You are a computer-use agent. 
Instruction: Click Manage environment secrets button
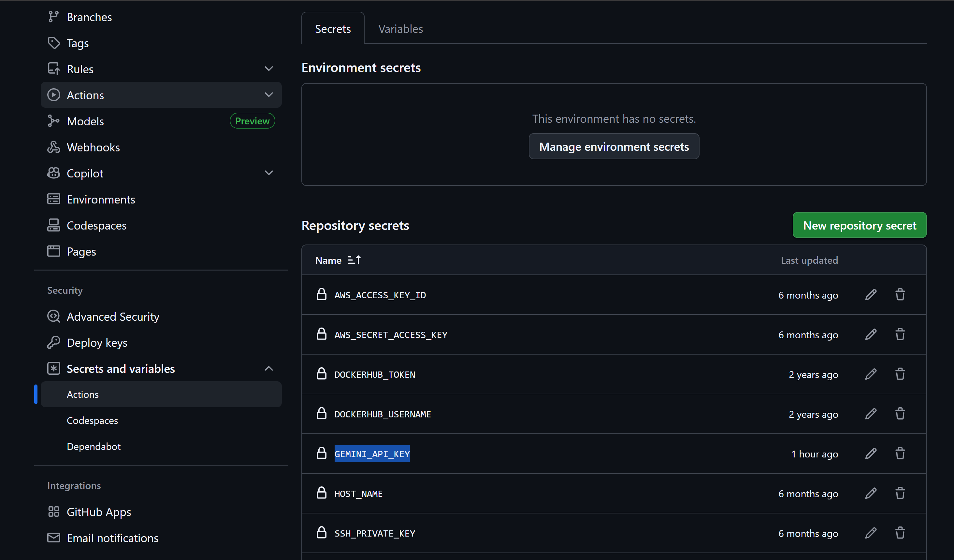pos(614,147)
